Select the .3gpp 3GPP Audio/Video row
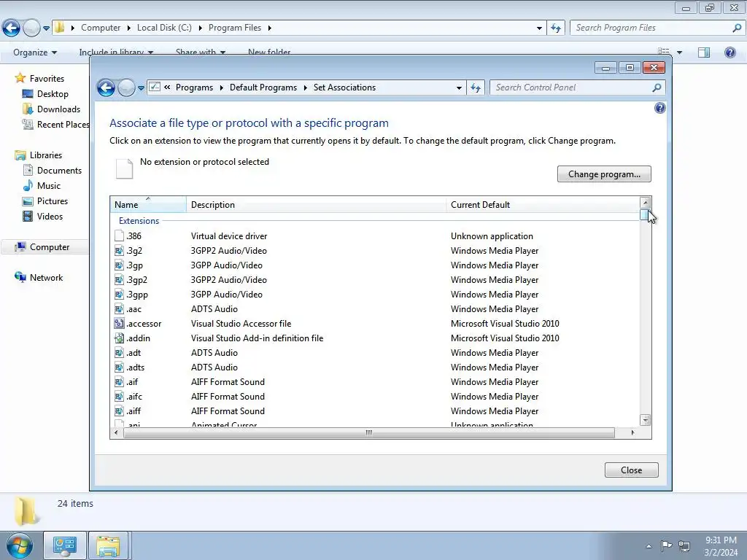Screen dimensions: 747x560 coord(374,295)
